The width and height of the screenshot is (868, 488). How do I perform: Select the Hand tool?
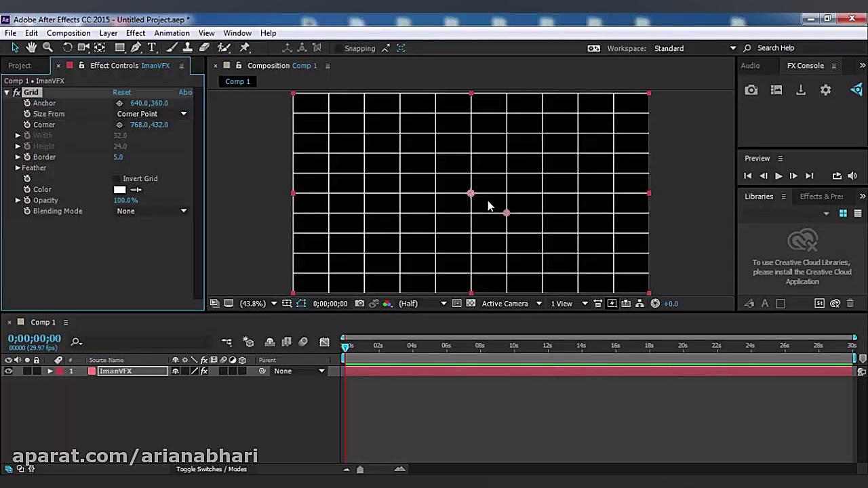[31, 47]
